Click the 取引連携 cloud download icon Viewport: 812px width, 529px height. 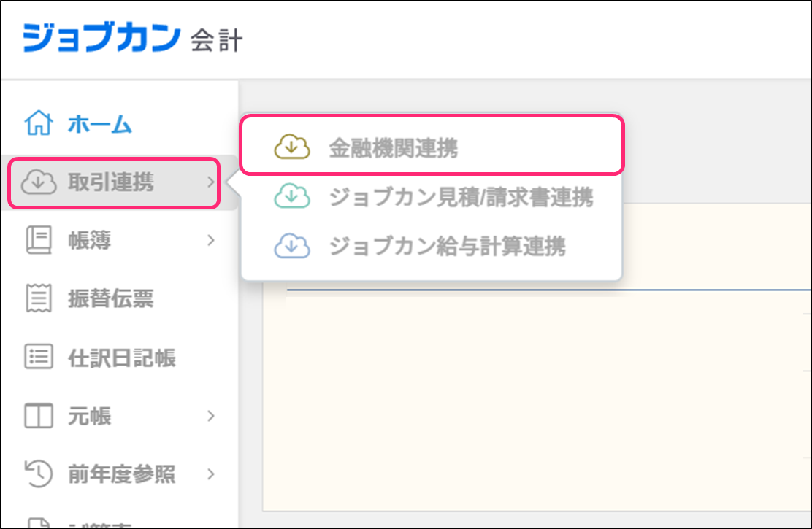(39, 182)
